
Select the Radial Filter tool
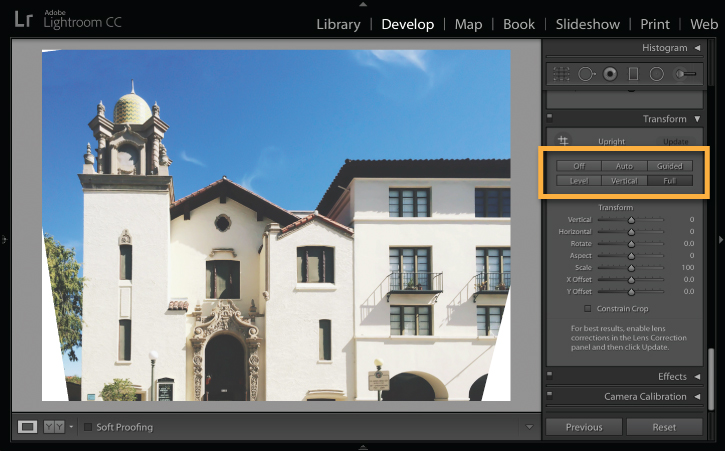coord(657,74)
